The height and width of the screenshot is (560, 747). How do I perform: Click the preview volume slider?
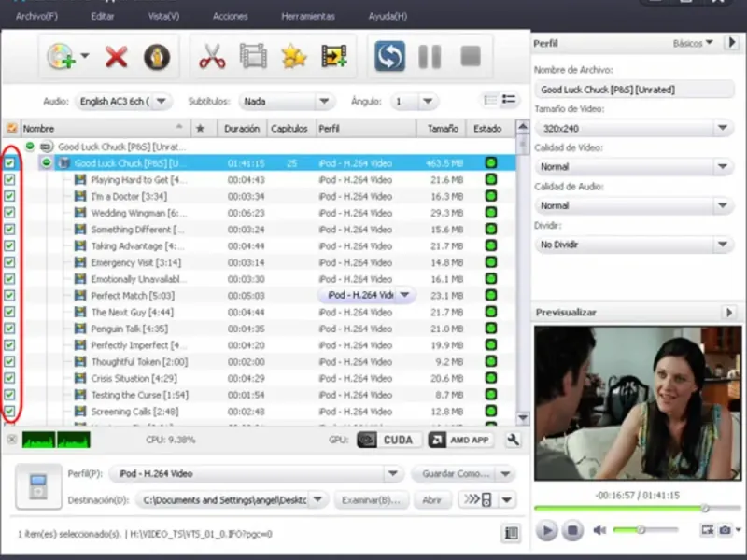tap(644, 530)
